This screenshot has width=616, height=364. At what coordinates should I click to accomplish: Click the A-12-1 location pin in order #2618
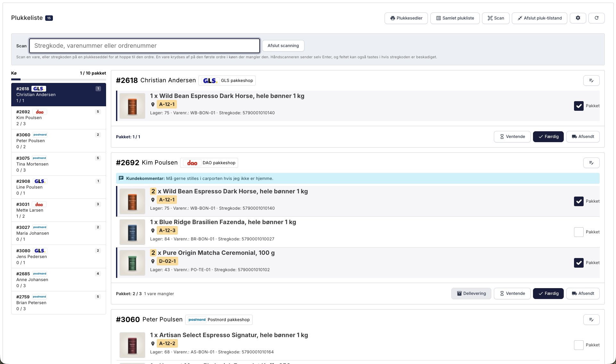(x=153, y=104)
